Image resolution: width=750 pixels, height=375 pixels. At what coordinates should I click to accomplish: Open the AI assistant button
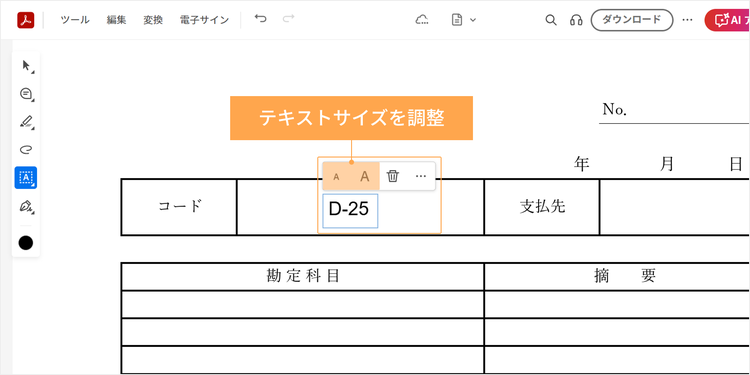[x=727, y=20]
